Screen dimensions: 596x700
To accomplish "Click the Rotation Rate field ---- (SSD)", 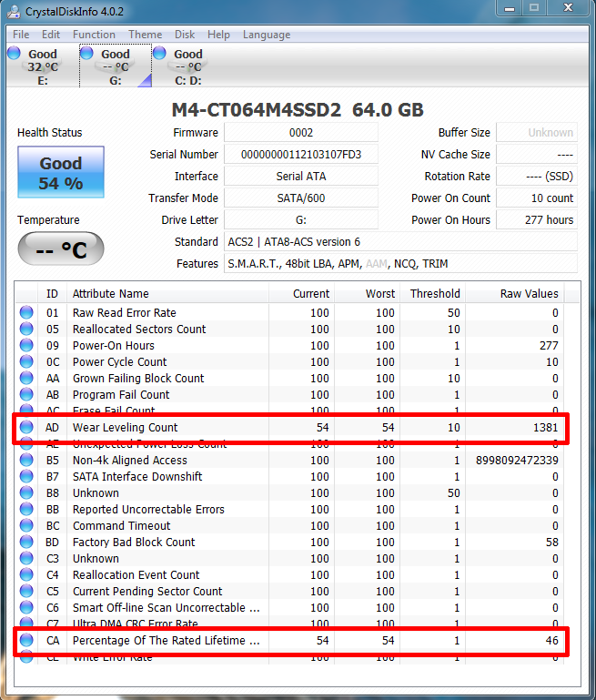I will pos(537,177).
